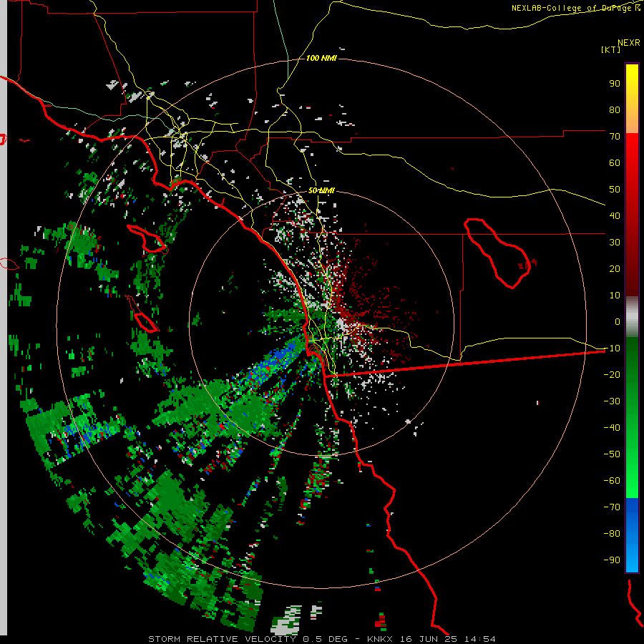Click the 0 value on the velocity scale

click(x=618, y=321)
